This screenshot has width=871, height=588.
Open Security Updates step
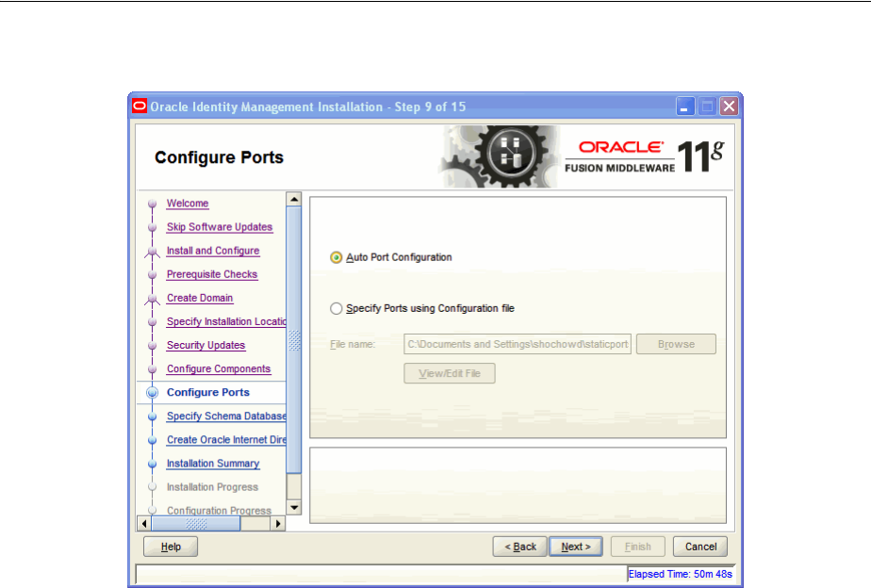point(206,346)
